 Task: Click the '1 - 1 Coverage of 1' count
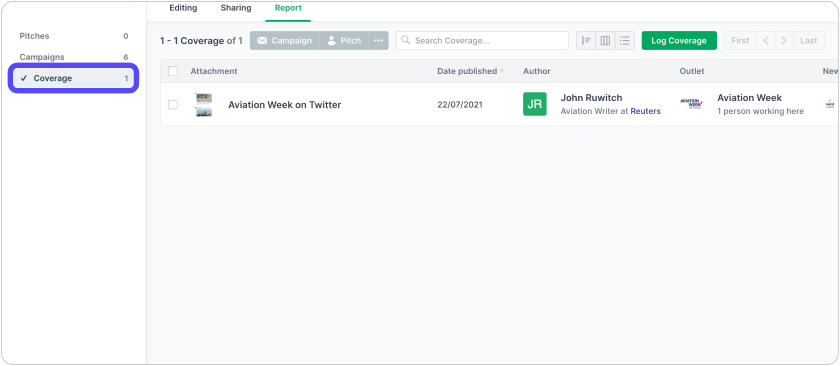(201, 41)
